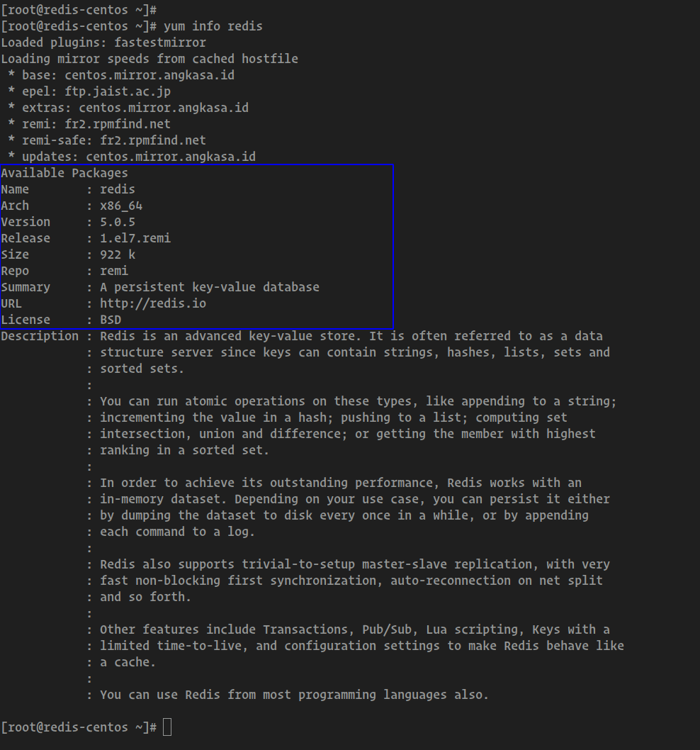Select the Description label text

coord(39,335)
